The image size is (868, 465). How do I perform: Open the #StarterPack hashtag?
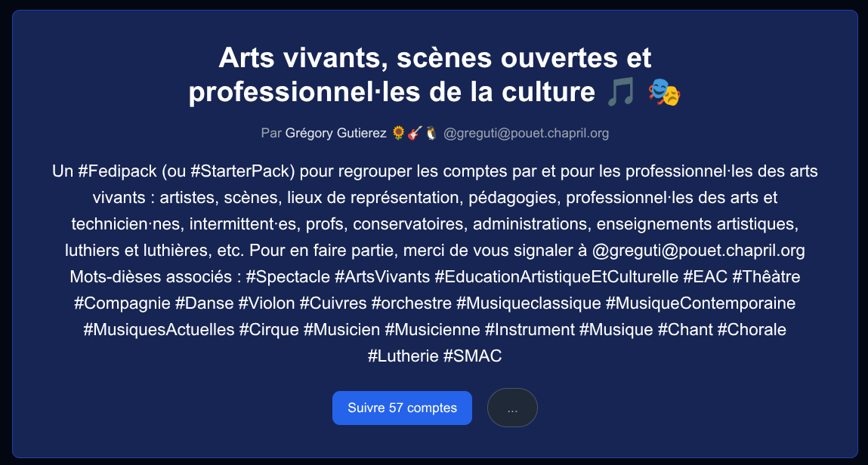[x=241, y=171]
